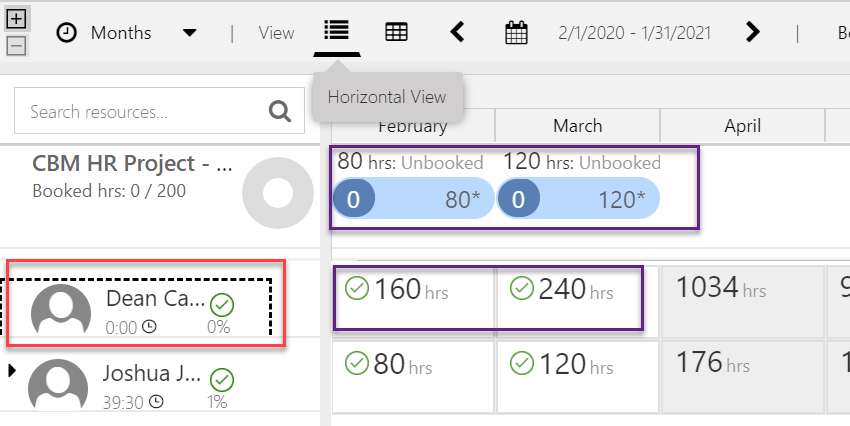Select the March column header
Viewport: 850px width, 426px height.
click(577, 126)
